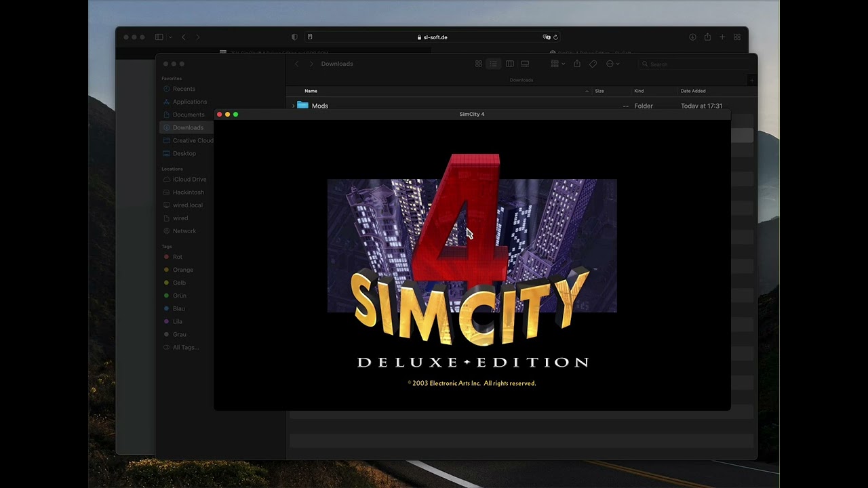Image resolution: width=868 pixels, height=488 pixels.
Task: Click the translate icon in Safari's address bar
Action: tap(547, 37)
